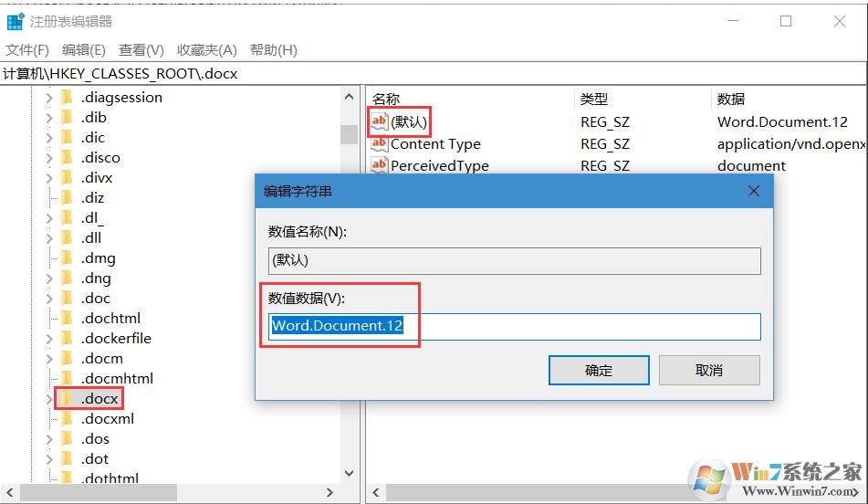Expand the .dll key
The image size is (868, 504).
click(49, 238)
